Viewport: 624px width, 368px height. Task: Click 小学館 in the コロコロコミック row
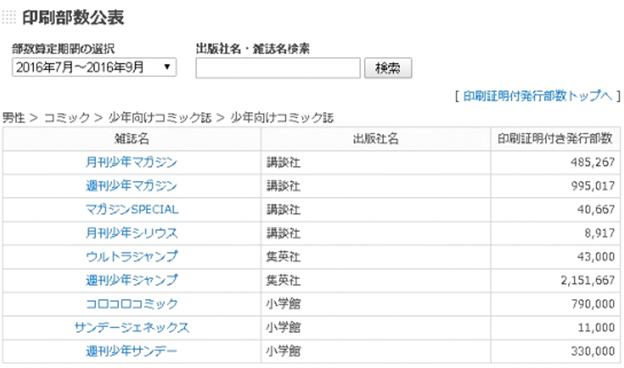click(283, 304)
